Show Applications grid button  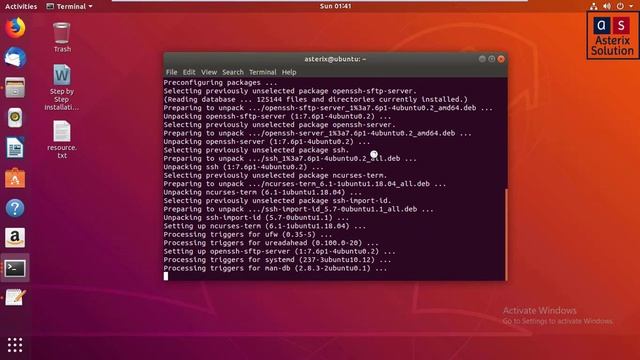(x=15, y=345)
